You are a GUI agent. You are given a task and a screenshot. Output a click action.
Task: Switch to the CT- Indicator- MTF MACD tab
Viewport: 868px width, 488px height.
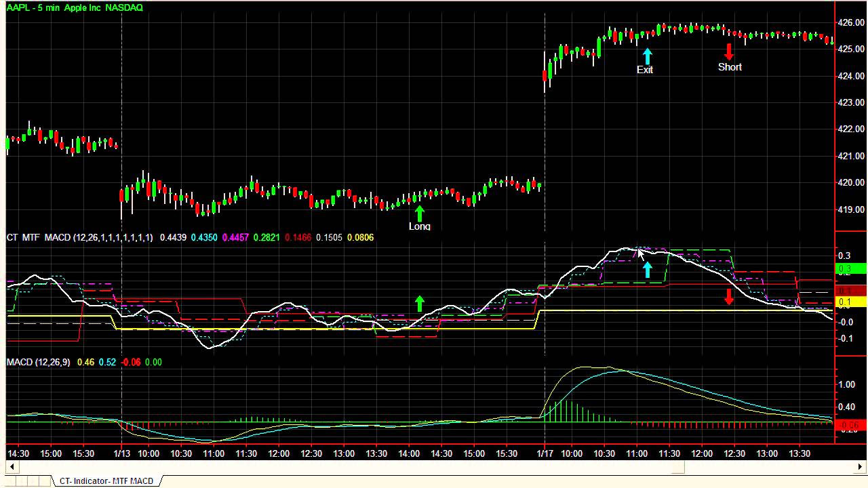pyautogui.click(x=105, y=480)
